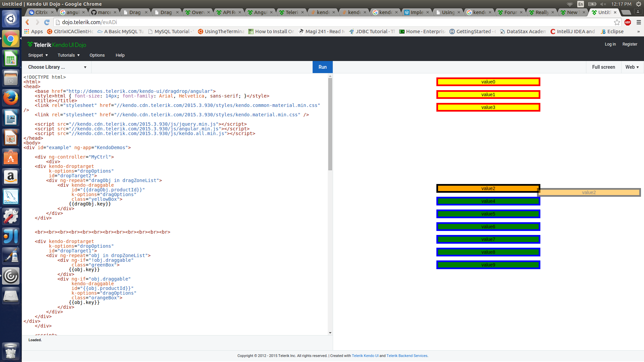This screenshot has height=362, width=644.
Task: Click the Run button
Action: (322, 67)
